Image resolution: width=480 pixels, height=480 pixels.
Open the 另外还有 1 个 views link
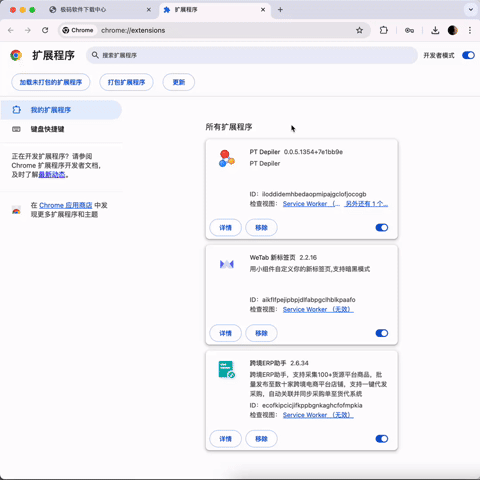click(x=366, y=204)
